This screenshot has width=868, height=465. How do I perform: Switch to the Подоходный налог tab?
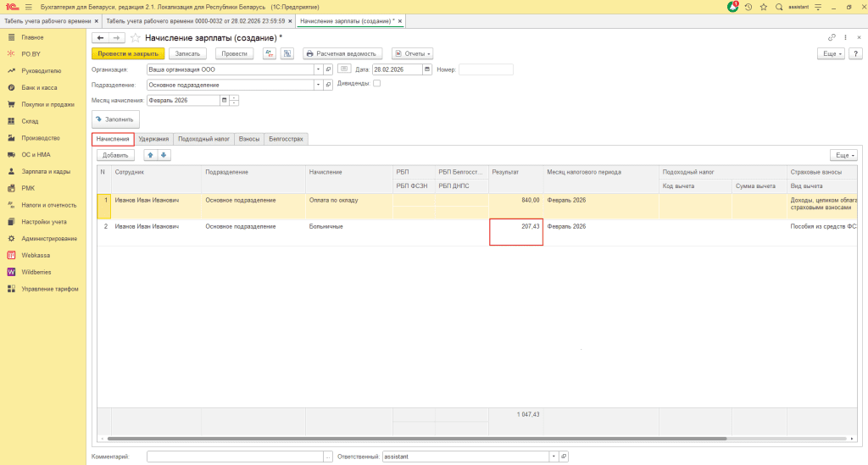[203, 138]
